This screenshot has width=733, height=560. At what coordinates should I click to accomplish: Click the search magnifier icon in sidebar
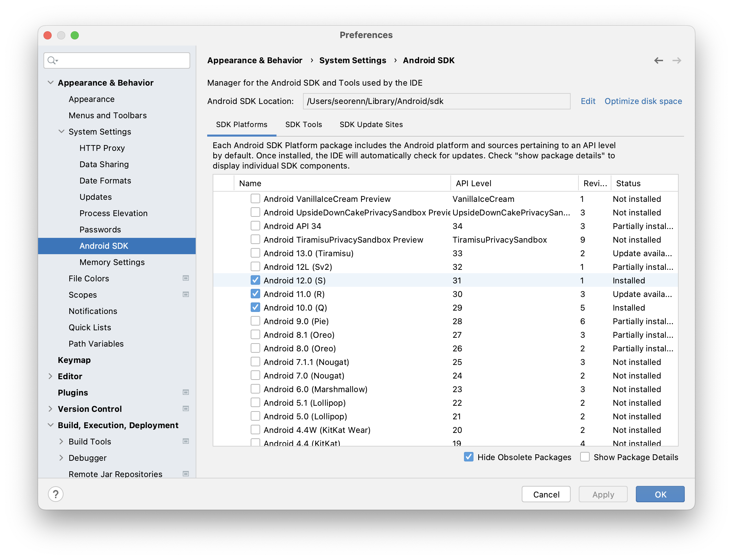coord(52,60)
